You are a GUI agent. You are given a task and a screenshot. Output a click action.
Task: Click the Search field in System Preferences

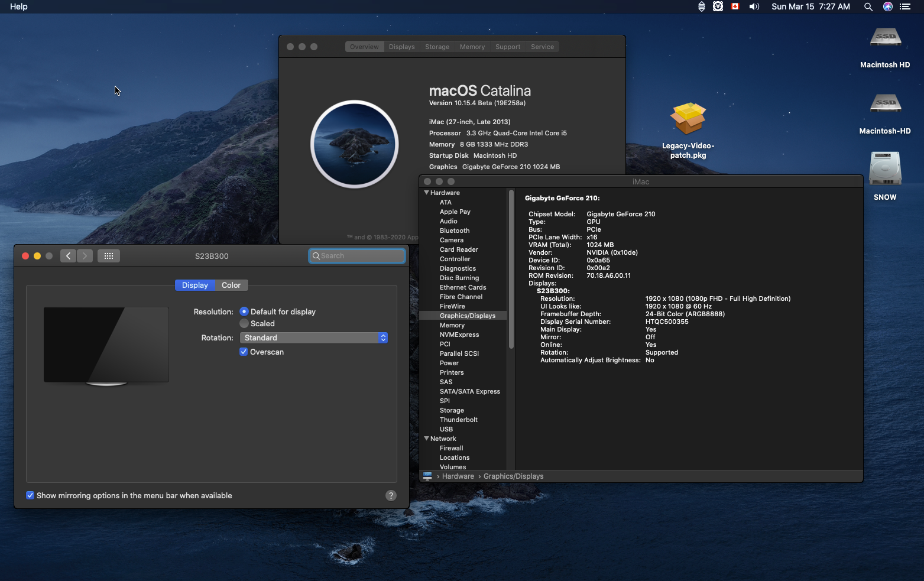[x=357, y=256]
